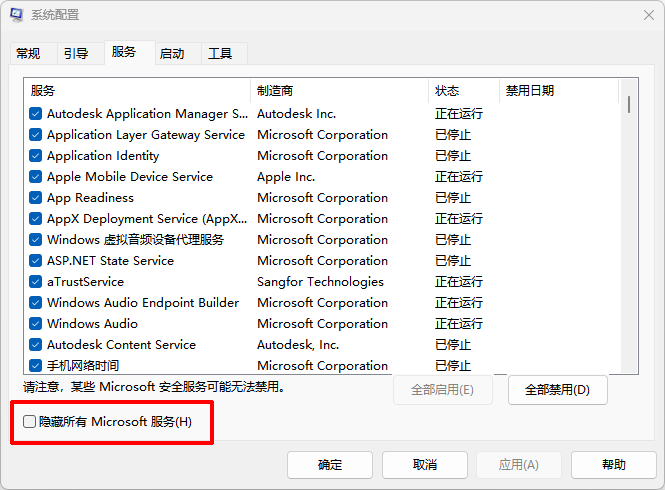This screenshot has height=490, width=665.
Task: Uncheck Autodesk Application Manager service checkbox
Action: click(36, 114)
